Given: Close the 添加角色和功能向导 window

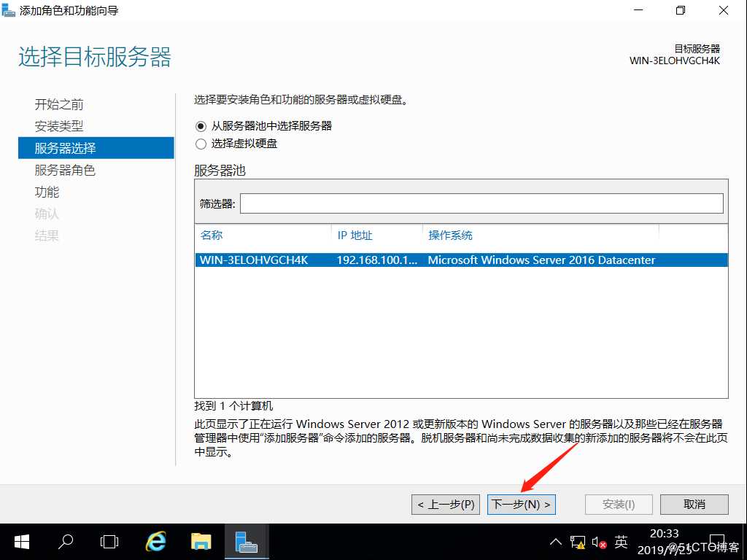Looking at the screenshot, I should (723, 10).
